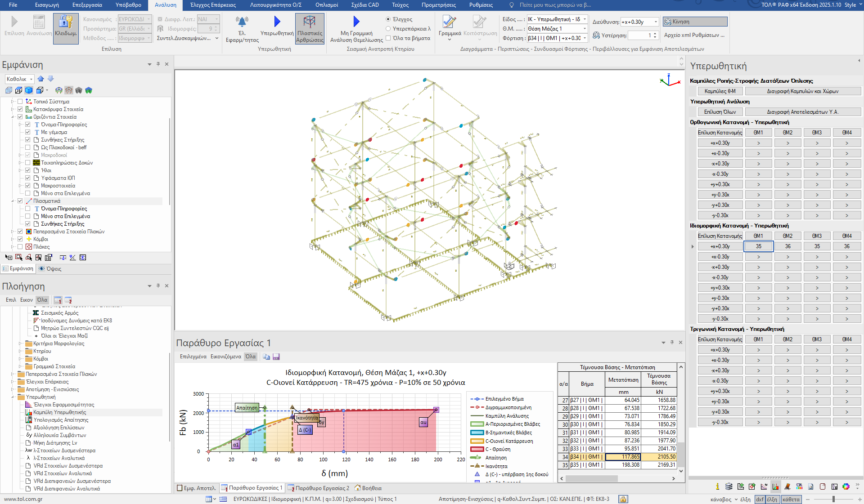Select the Υπερεπάρκεια λ radio button
864x504 pixels.
coord(388,29)
